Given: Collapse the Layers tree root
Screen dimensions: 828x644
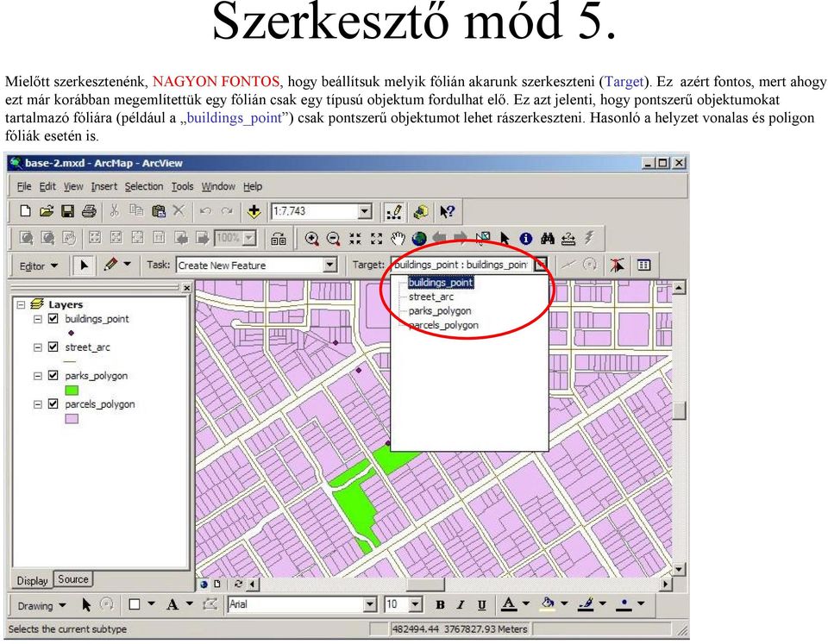Looking at the screenshot, I should [21, 304].
